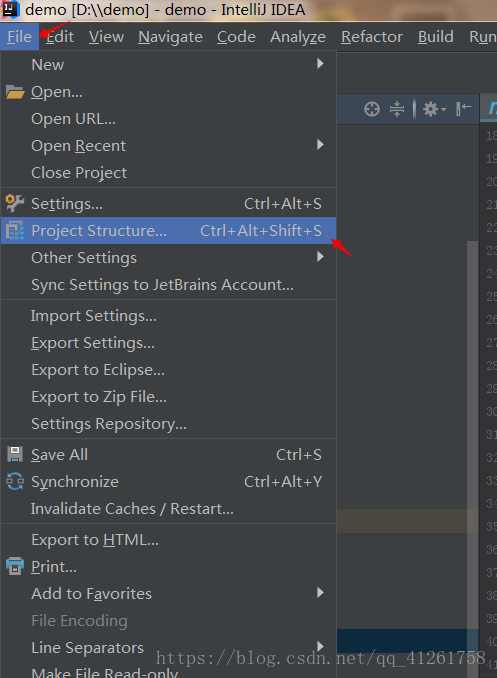Click the IntelliJ IDEA logo in title bar
The height and width of the screenshot is (678, 497).
pyautogui.click(x=10, y=10)
